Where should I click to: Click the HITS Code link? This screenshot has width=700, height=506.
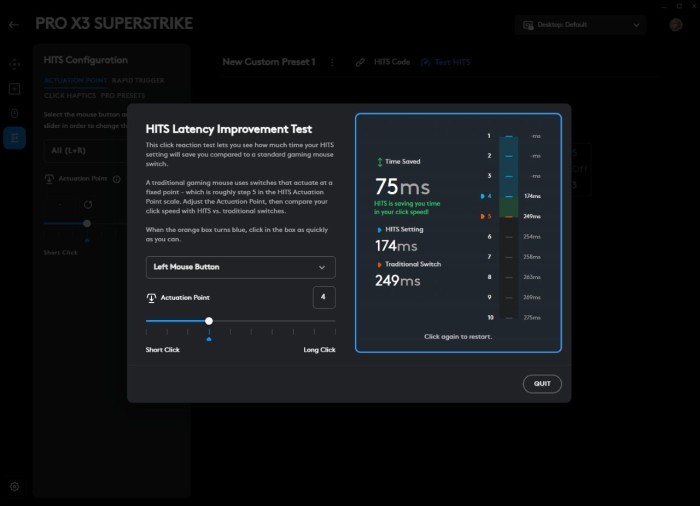pyautogui.click(x=392, y=62)
